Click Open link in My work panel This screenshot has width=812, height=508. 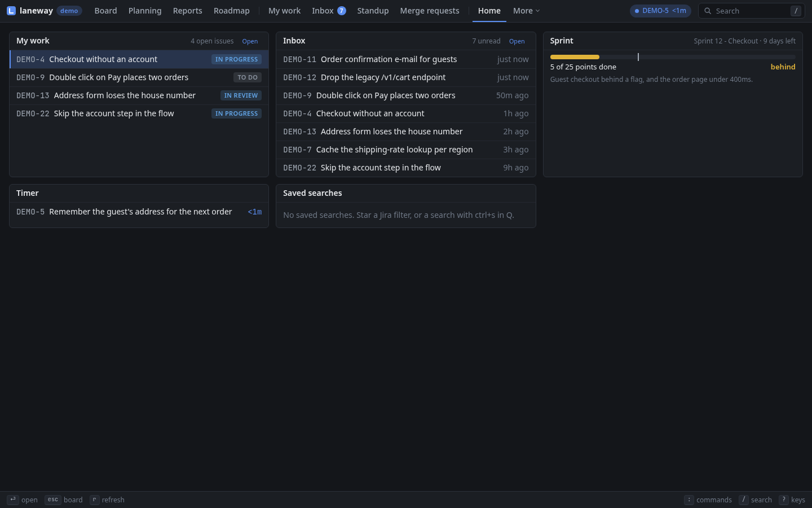tap(250, 41)
